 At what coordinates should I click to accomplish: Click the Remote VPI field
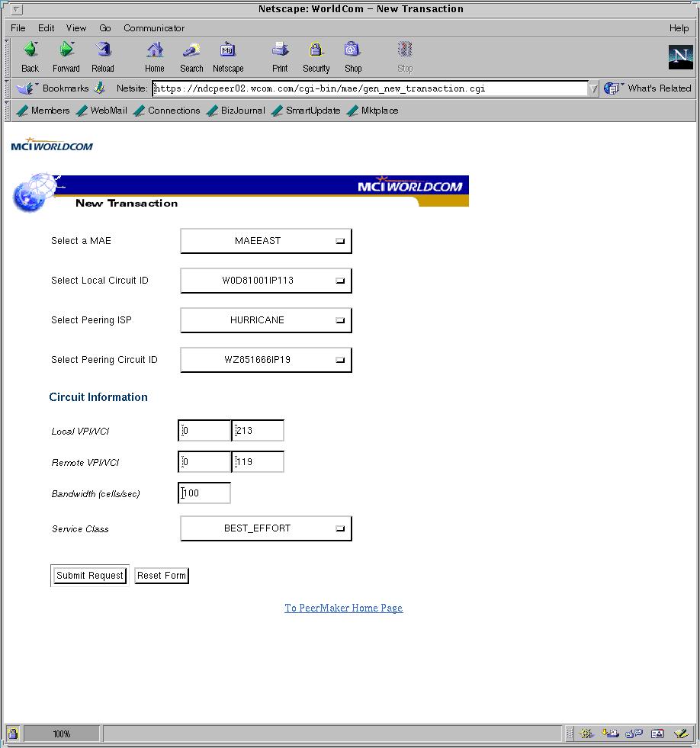[204, 462]
